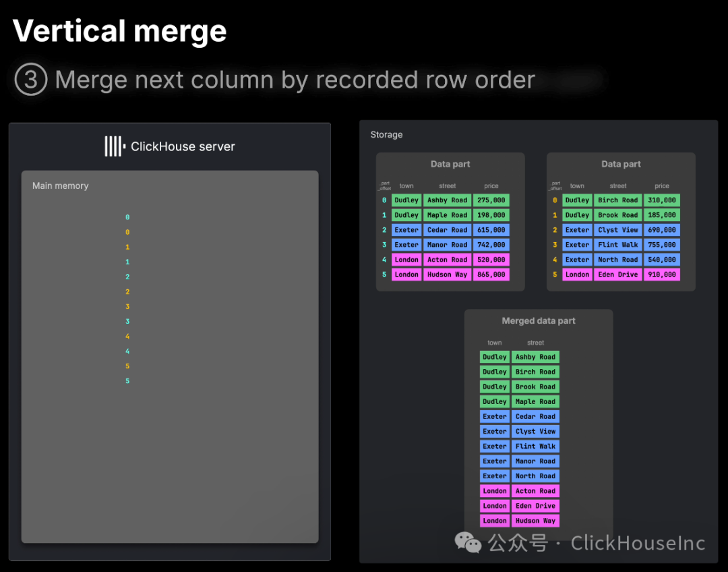Select "Birch Road" in the Merged data part

coord(535,372)
